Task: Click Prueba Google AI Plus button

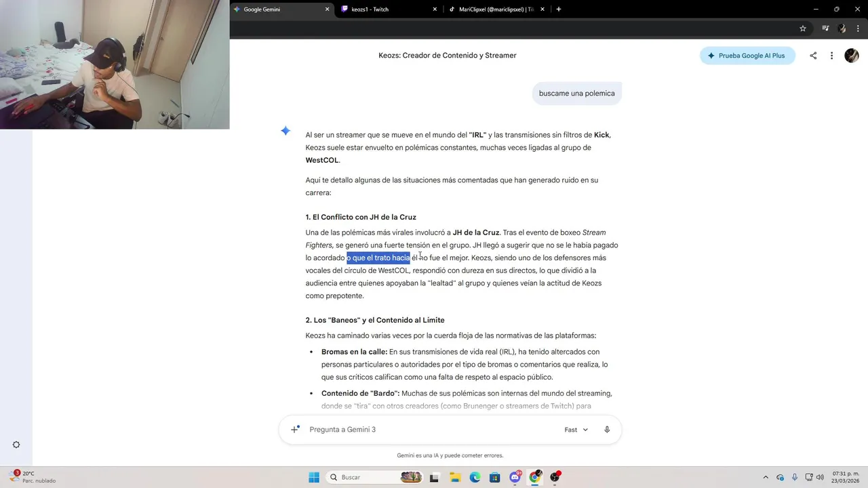Action: point(747,56)
